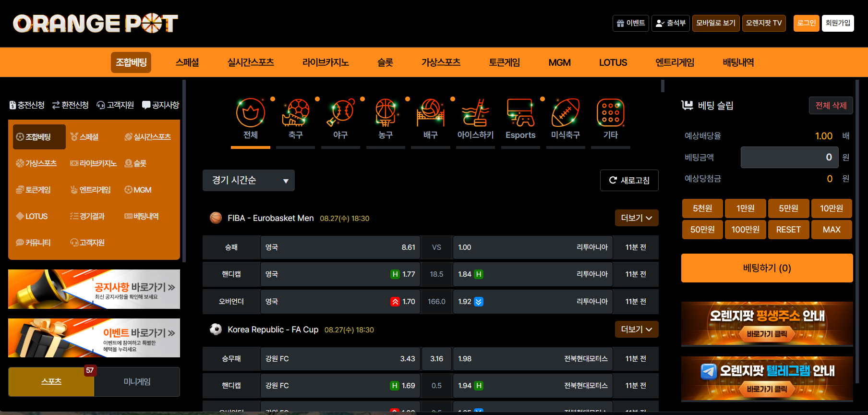Toggle England 8.61 win odds selection
868x415 pixels.
coord(340,247)
